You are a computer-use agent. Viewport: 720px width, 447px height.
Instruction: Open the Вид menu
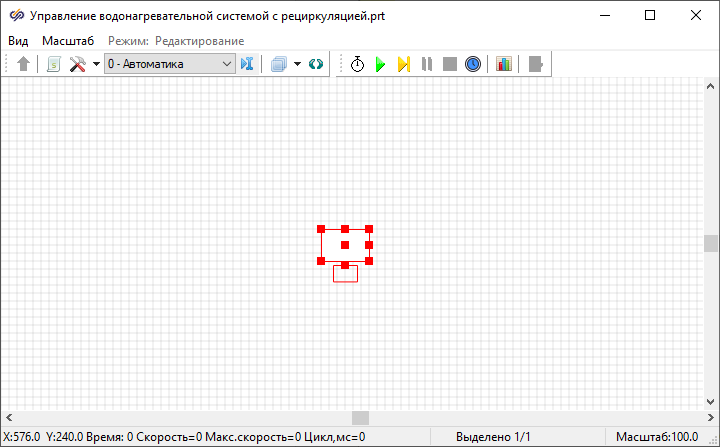coord(18,41)
